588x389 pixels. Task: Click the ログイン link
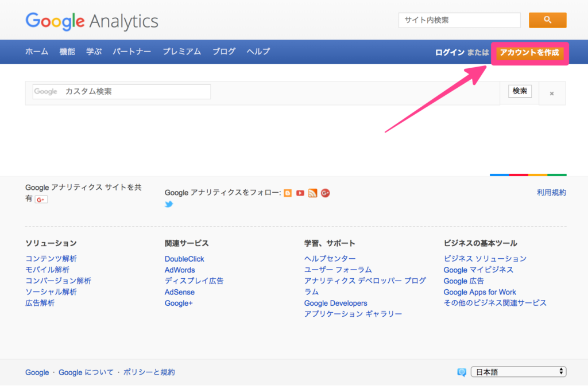(x=450, y=52)
